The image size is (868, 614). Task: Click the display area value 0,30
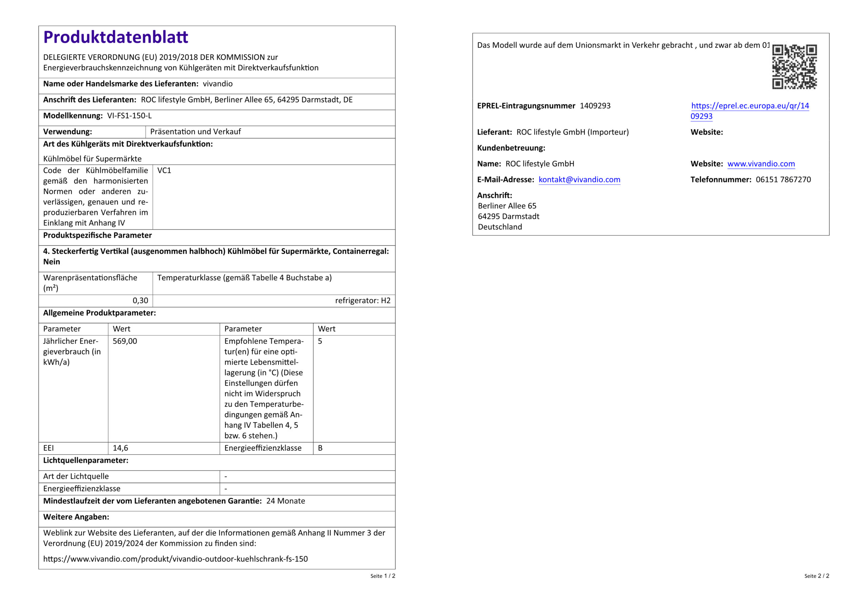point(140,301)
